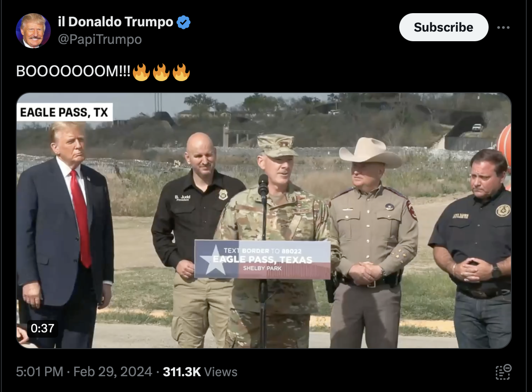Open the @PapiTrumpo handle link
Image resolution: width=532 pixels, height=392 pixels.
tap(100, 39)
